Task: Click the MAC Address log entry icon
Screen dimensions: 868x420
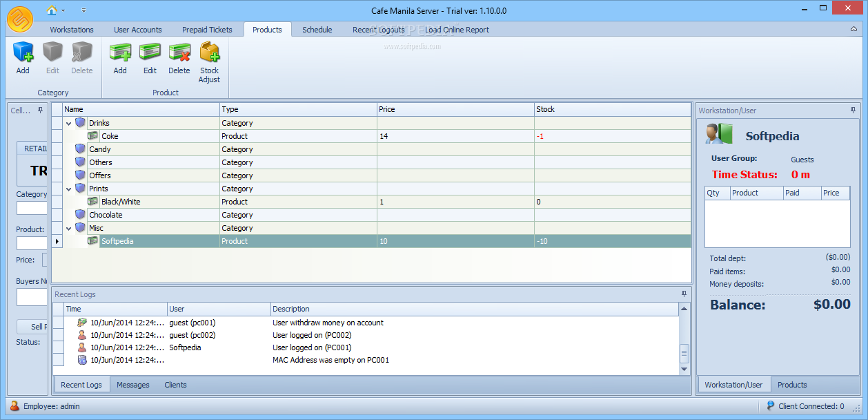Action: click(x=82, y=360)
